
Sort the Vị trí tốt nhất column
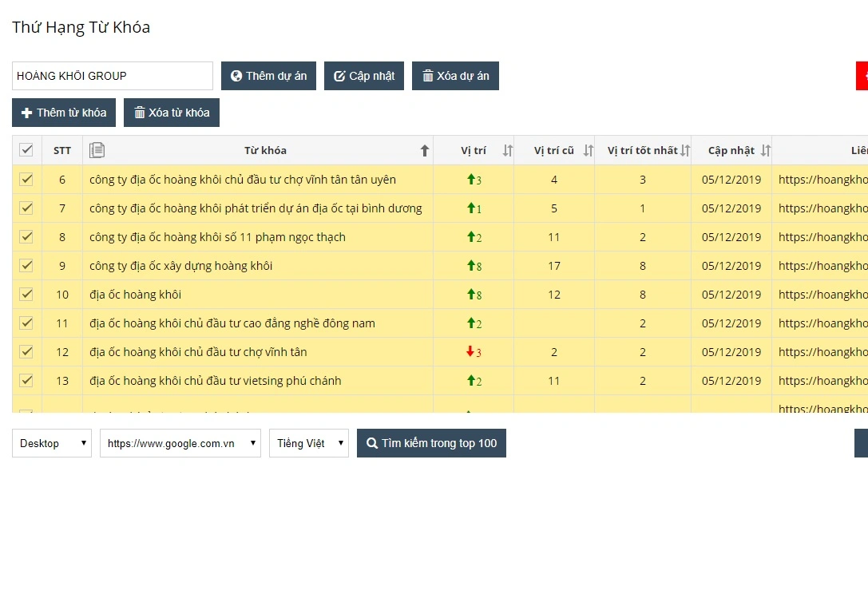pos(684,150)
